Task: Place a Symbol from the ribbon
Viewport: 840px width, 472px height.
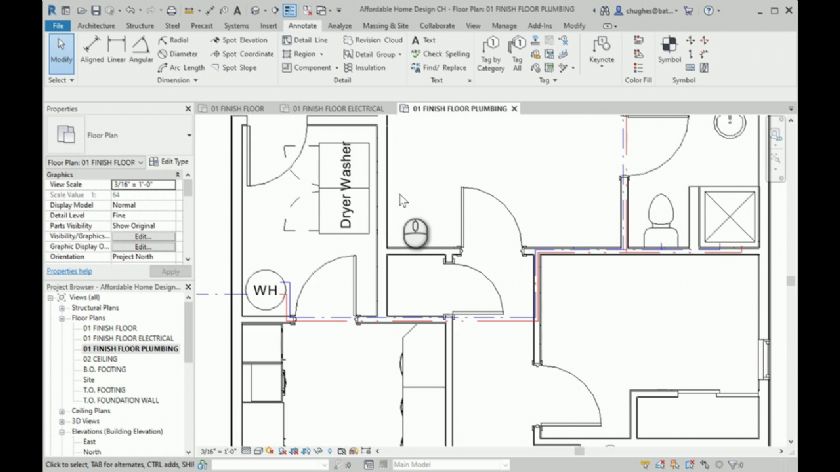Action: pos(669,50)
